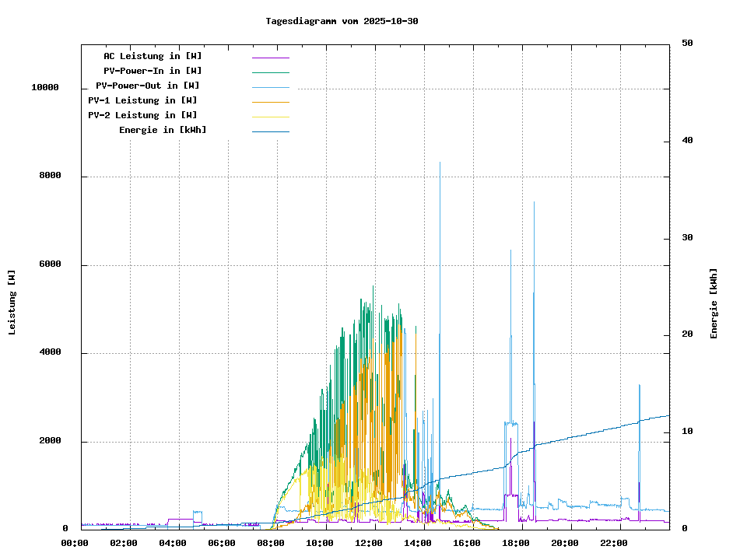Click the chart title Tagesdiagramm vom 2025-10-30
Screen dimensions: 747x560
pos(342,21)
